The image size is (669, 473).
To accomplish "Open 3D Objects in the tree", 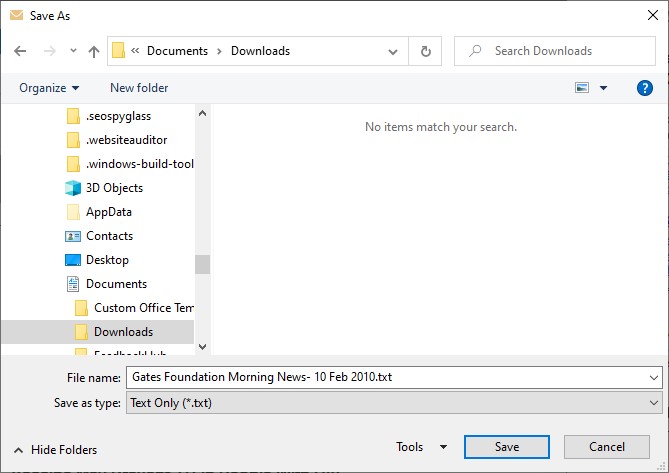I will pos(114,188).
